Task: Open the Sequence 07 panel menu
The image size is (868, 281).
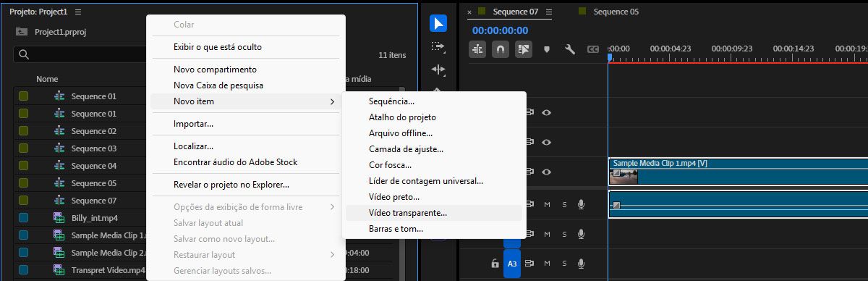Action: [x=549, y=12]
